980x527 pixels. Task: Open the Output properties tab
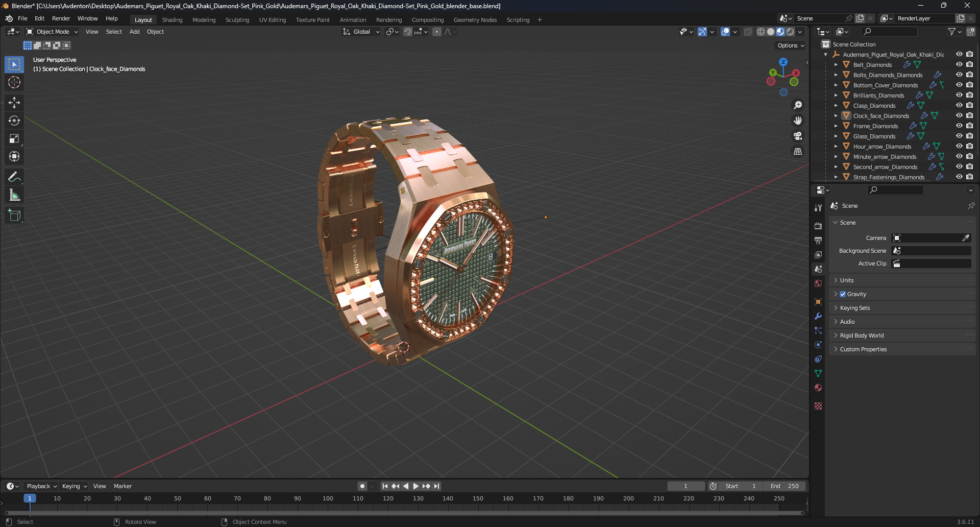click(818, 240)
